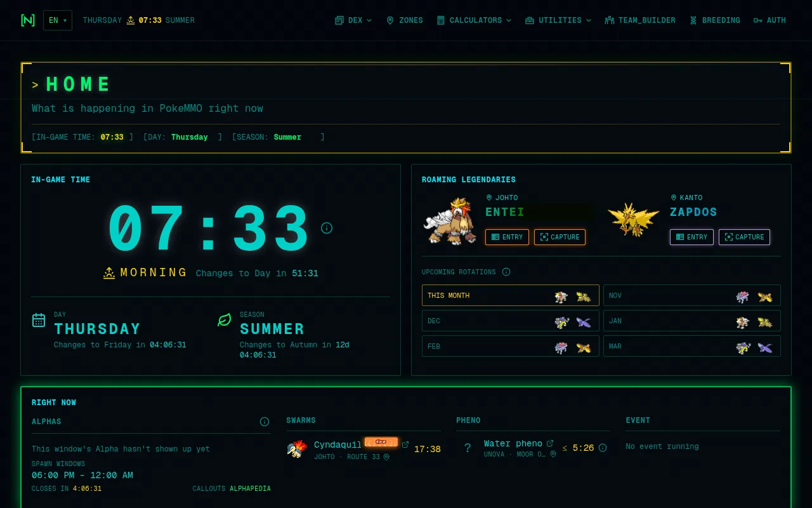The height and width of the screenshot is (508, 812).
Task: Open the ALPHAPEDIA link
Action: click(250, 489)
